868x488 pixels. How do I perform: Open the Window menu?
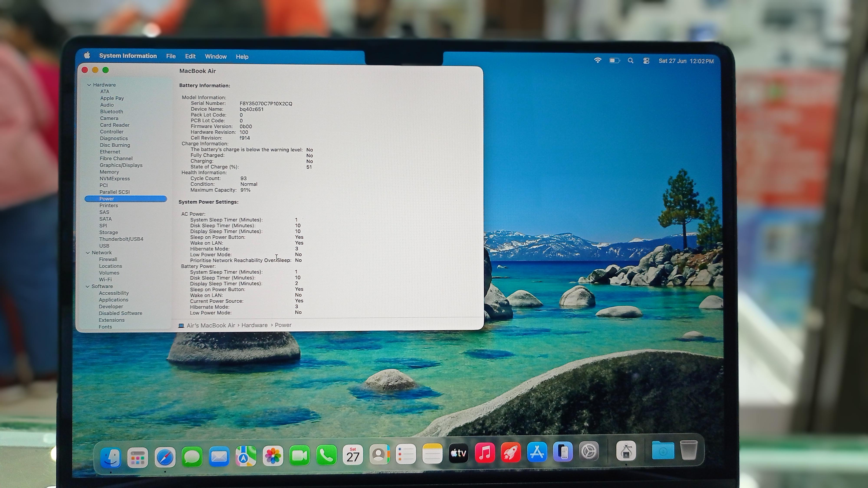pos(216,57)
